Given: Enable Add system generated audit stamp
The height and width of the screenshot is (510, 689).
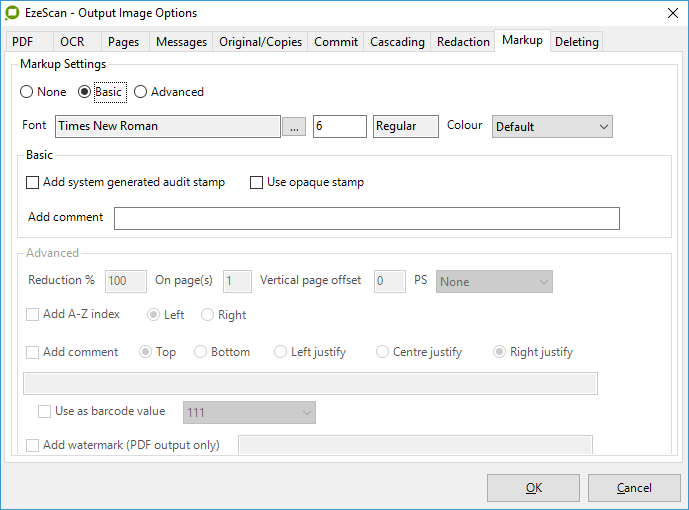Looking at the screenshot, I should 34,183.
